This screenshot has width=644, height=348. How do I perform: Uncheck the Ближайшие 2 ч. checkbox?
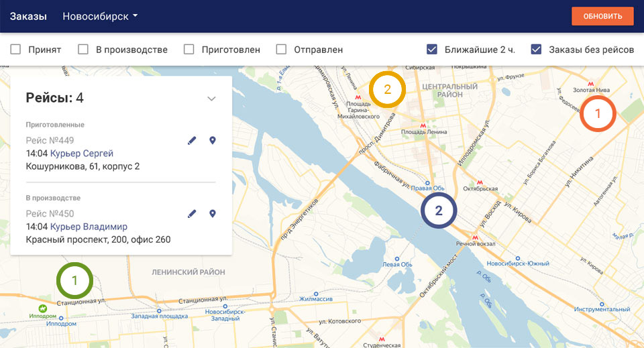pyautogui.click(x=431, y=50)
